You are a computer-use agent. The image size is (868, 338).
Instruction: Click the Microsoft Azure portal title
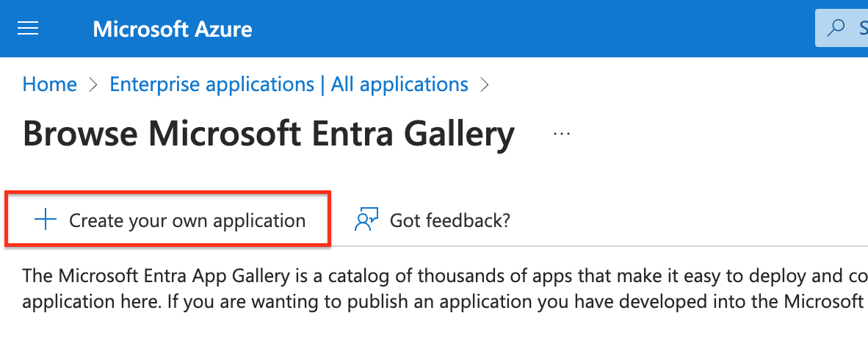(x=173, y=29)
